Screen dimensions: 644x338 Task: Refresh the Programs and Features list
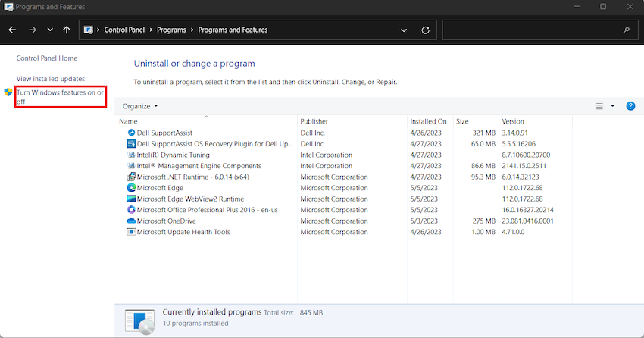click(426, 30)
